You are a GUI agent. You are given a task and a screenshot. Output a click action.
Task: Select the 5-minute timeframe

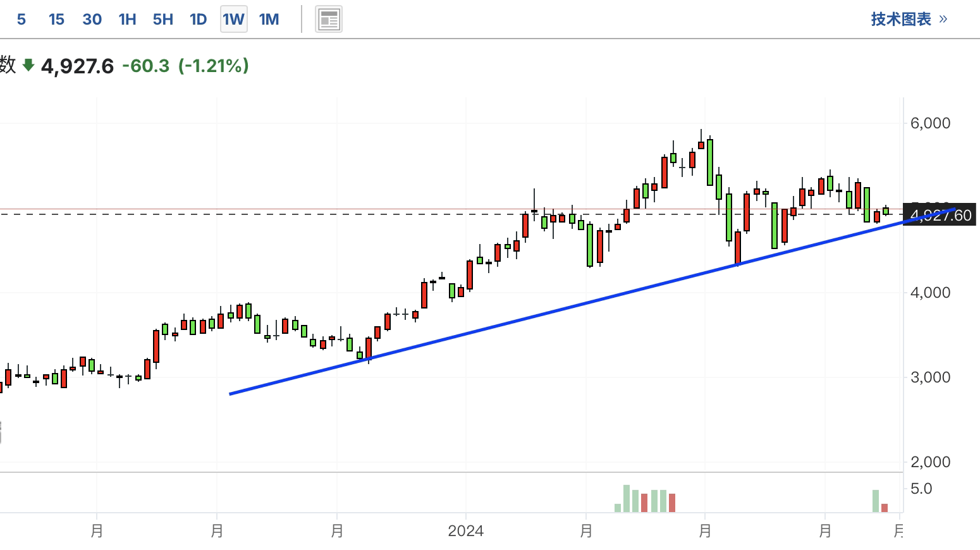pyautogui.click(x=21, y=19)
